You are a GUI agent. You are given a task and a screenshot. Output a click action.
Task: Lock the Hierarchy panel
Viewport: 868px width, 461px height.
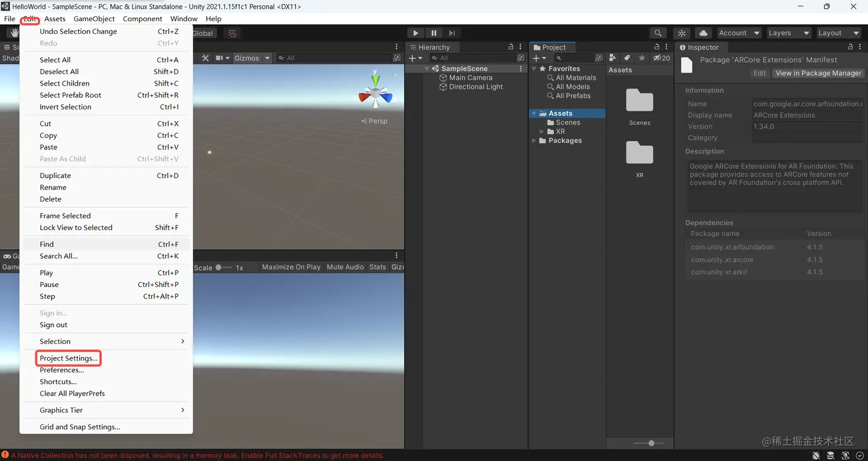tap(510, 47)
